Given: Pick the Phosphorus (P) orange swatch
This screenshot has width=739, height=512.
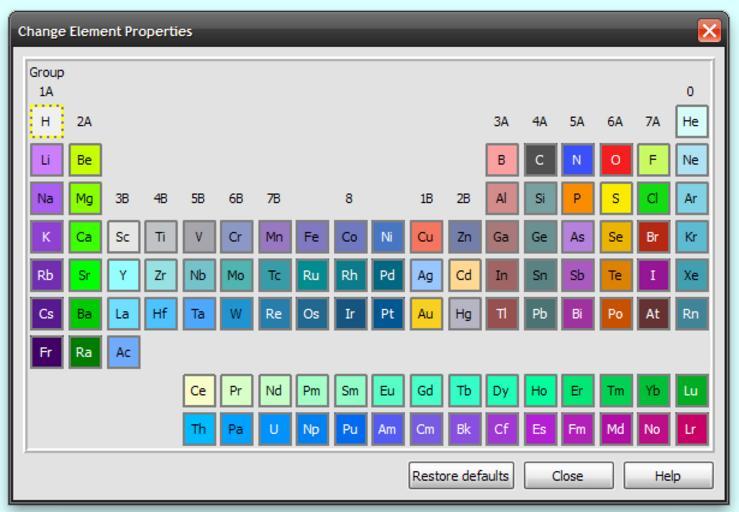Looking at the screenshot, I should (577, 198).
